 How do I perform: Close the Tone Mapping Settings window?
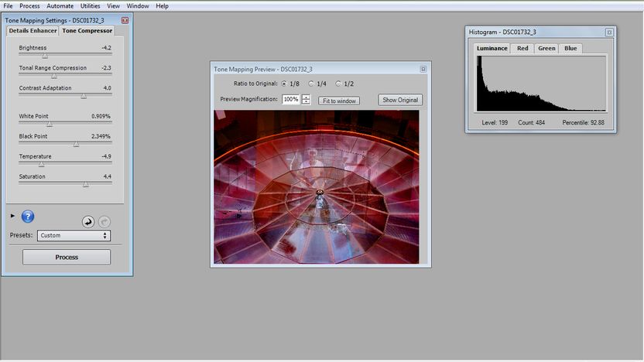(x=125, y=20)
